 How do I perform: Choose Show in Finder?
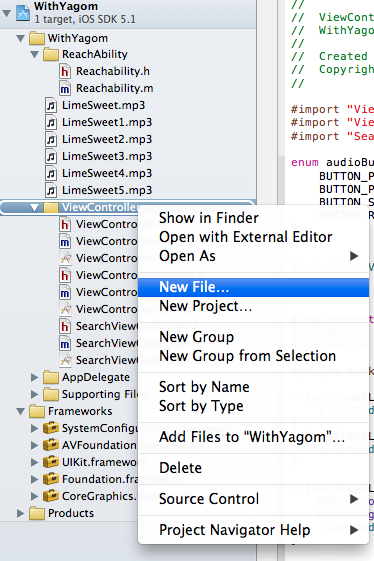click(x=253, y=218)
